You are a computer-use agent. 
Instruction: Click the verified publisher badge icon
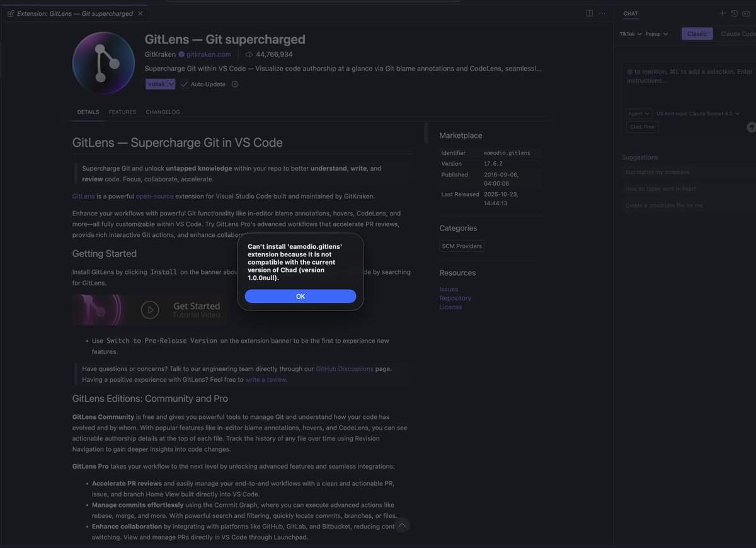(x=181, y=54)
